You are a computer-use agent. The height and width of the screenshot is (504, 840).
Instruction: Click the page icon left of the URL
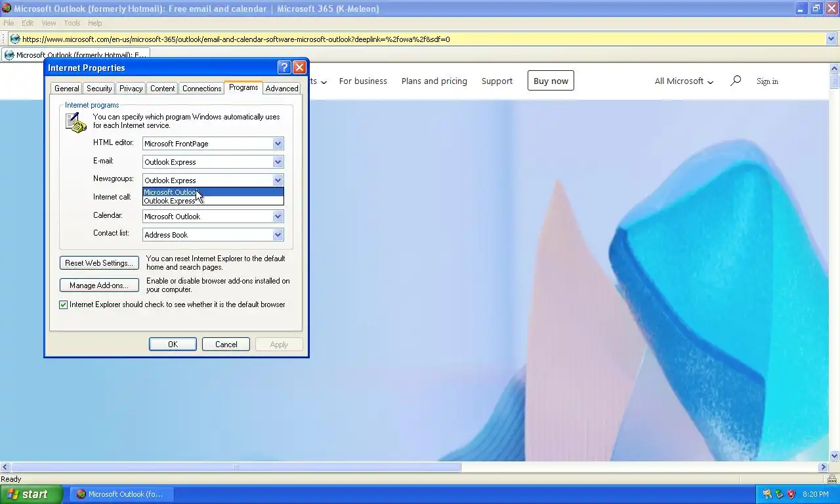[15, 39]
